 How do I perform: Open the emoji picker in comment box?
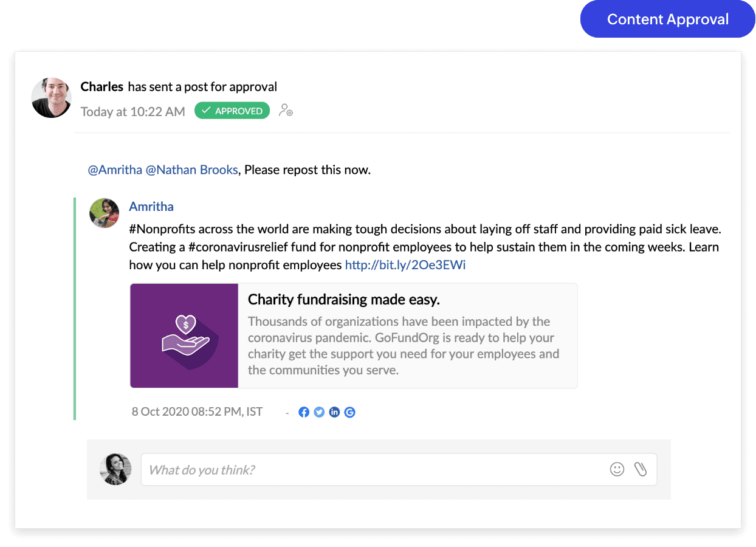617,469
